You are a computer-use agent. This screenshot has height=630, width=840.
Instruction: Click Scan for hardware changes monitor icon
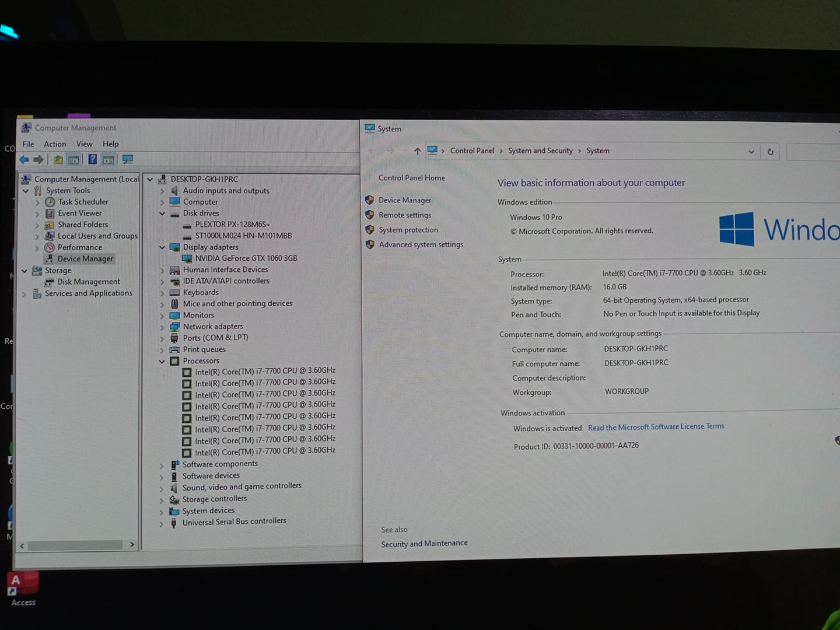pos(127,159)
